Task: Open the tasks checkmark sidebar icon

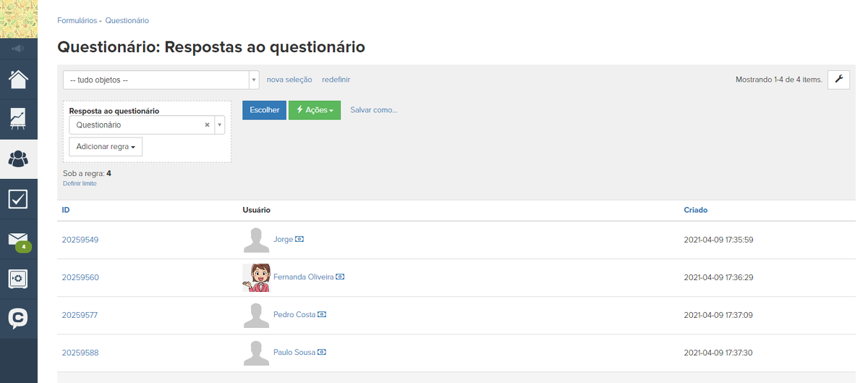Action: pos(18,199)
